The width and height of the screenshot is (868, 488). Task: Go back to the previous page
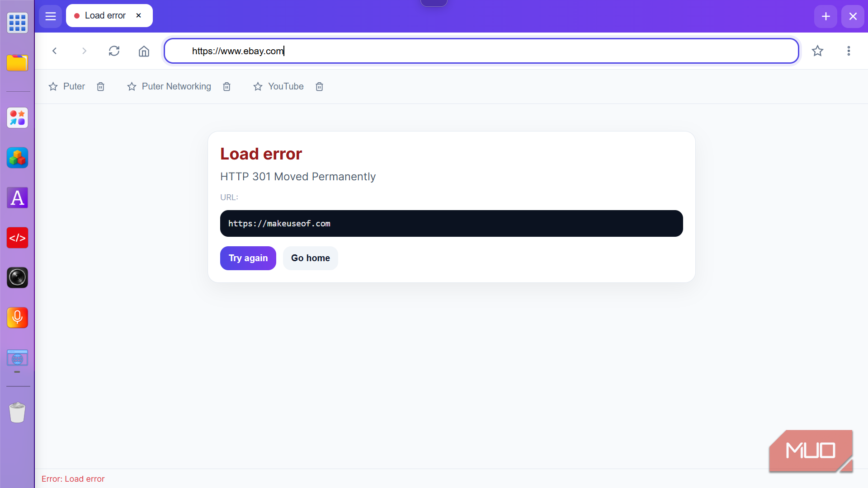click(x=54, y=51)
